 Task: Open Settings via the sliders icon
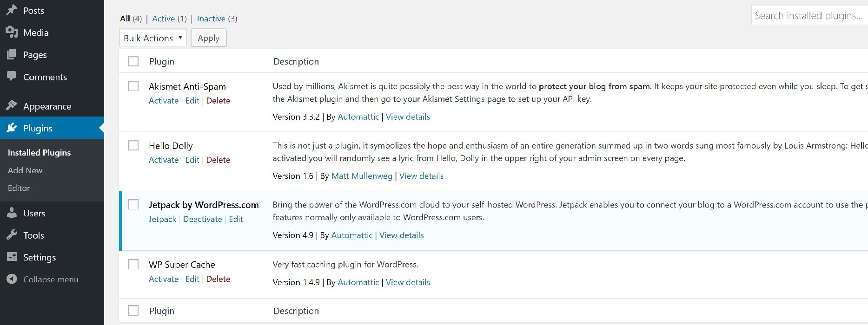tap(11, 257)
